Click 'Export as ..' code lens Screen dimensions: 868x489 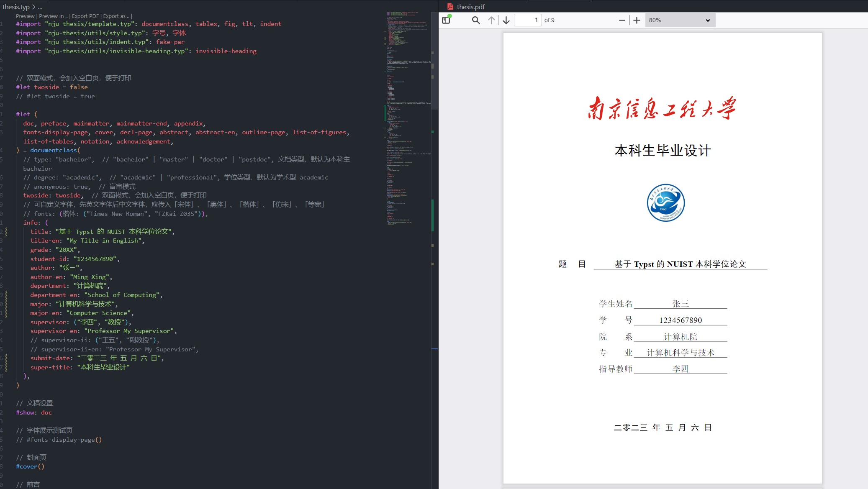(x=116, y=16)
